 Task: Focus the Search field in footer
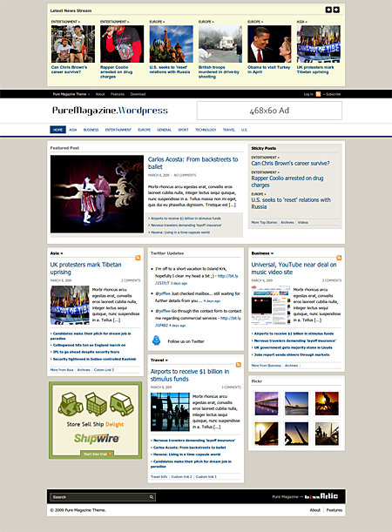pos(103,497)
